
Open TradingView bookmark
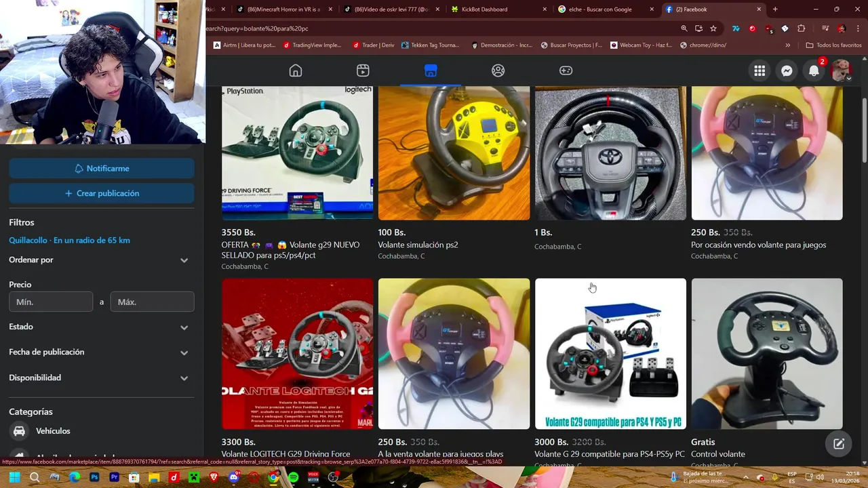click(313, 45)
